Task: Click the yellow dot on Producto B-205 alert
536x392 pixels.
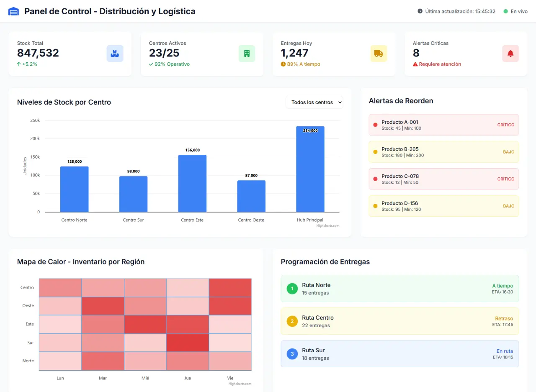Action: coord(375,152)
